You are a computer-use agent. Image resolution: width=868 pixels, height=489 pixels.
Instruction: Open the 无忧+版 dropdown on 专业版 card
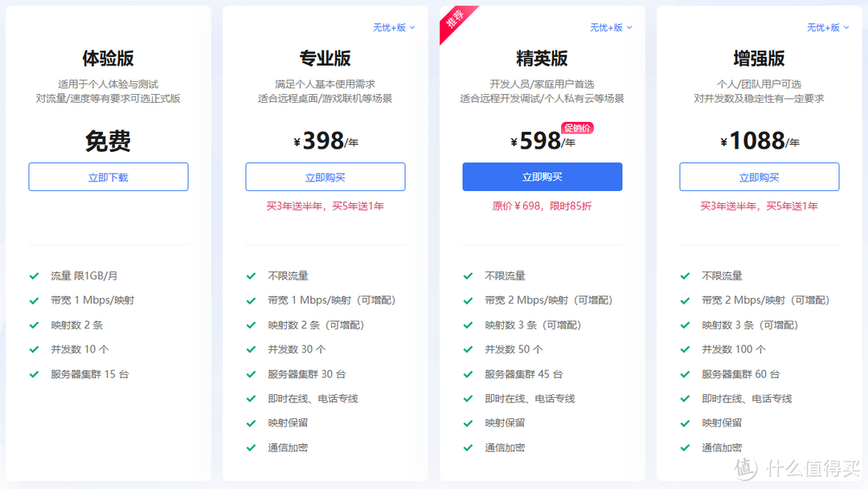coord(394,27)
